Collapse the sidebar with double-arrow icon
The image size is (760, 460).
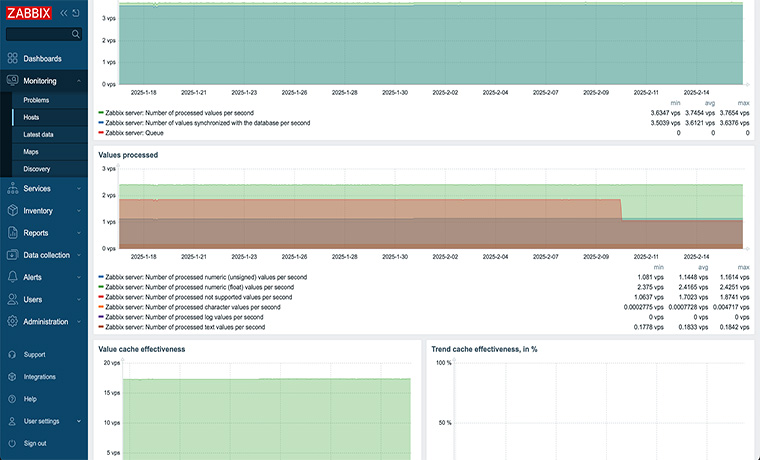point(65,13)
